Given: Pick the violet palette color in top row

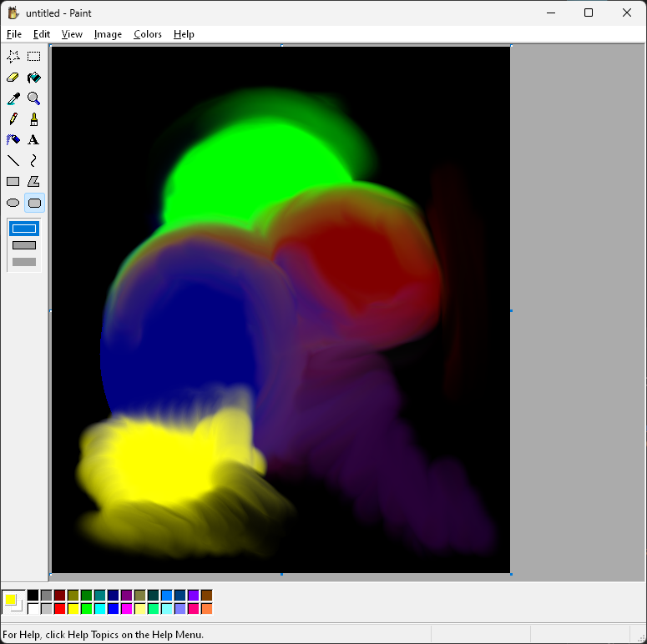Looking at the screenshot, I should pos(194,595).
